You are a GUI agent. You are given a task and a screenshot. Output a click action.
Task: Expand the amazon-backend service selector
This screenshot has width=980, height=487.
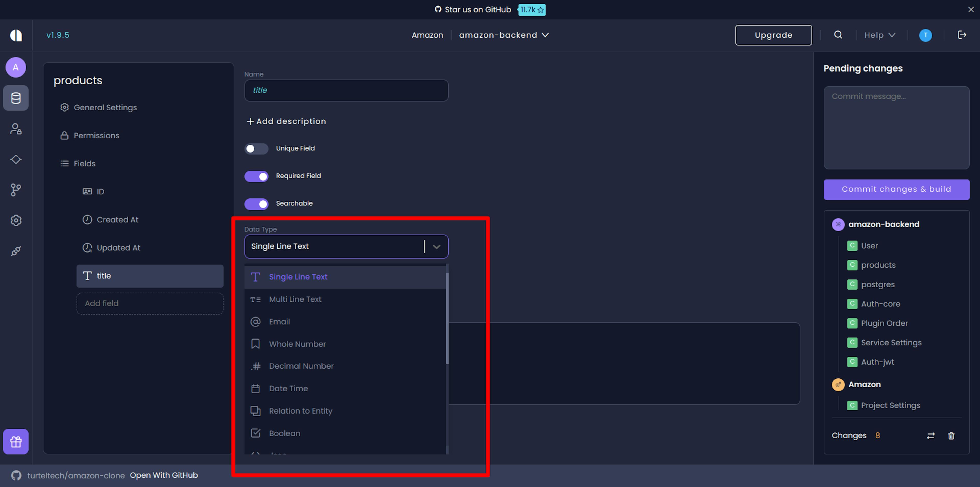[504, 35]
